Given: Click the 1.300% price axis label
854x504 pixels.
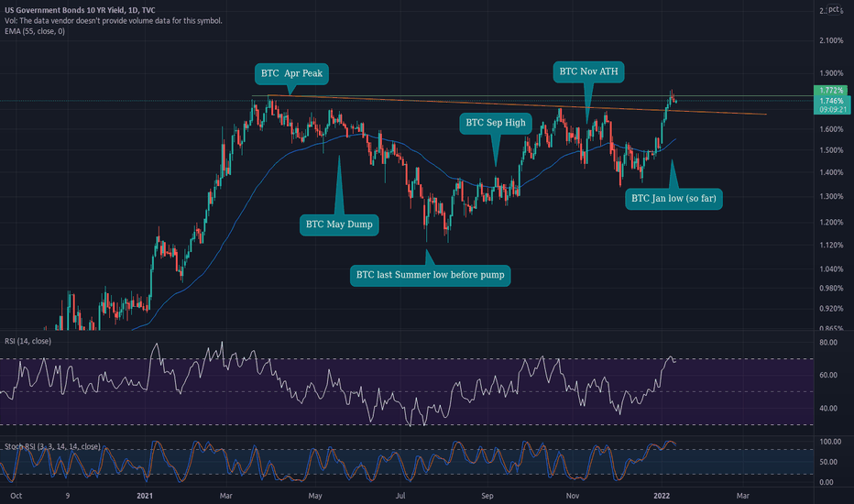Looking at the screenshot, I should coord(831,197).
